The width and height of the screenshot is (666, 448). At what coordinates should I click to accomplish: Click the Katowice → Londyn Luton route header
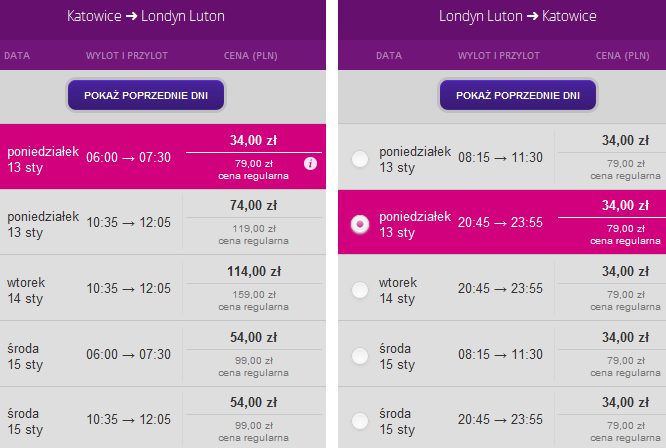146,17
